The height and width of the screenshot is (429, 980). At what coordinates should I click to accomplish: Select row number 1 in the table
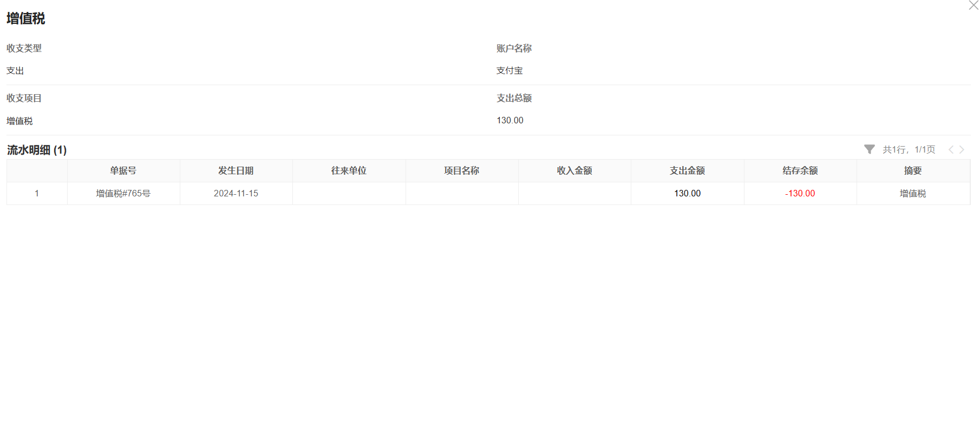pos(37,194)
